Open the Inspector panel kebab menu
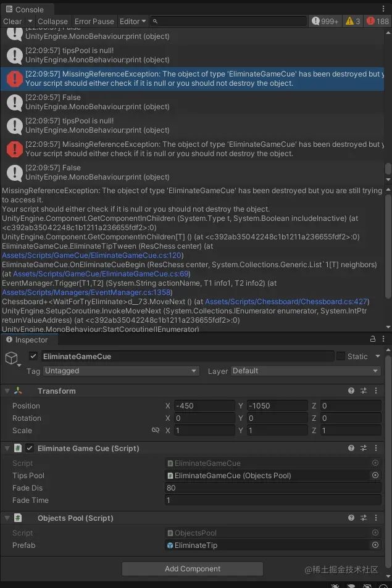 (383, 339)
